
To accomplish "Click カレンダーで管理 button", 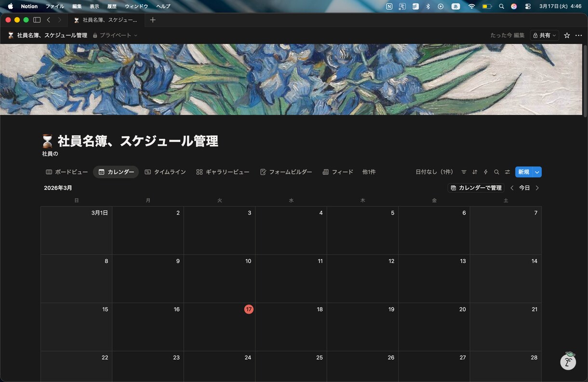I will (x=476, y=188).
